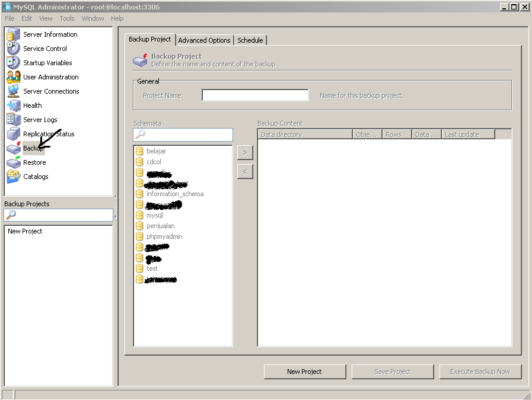Screen dimensions: 532x400
Task: Switch to the Advanced Options tab
Action: point(204,40)
